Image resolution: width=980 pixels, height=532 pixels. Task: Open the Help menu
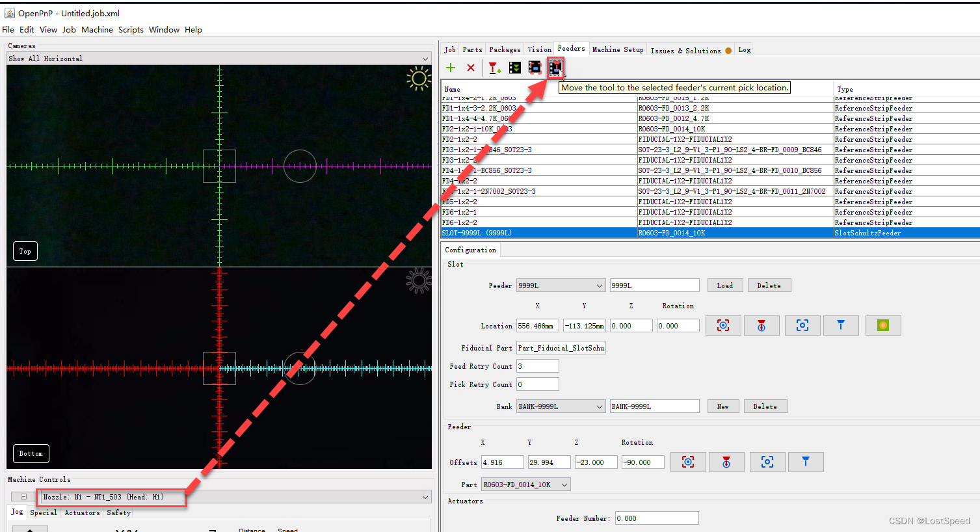193,30
